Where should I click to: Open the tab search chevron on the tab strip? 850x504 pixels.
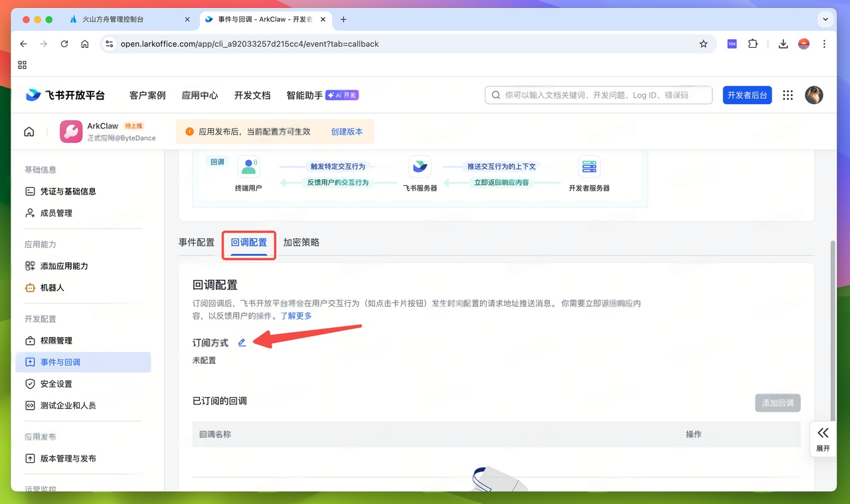(825, 19)
